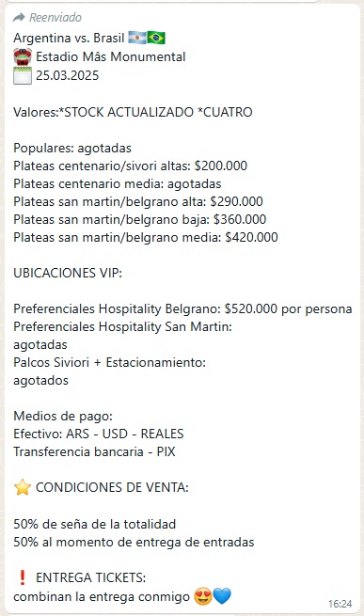Click the UBICACIONES VIP heading
This screenshot has width=364, height=616.
[68, 273]
